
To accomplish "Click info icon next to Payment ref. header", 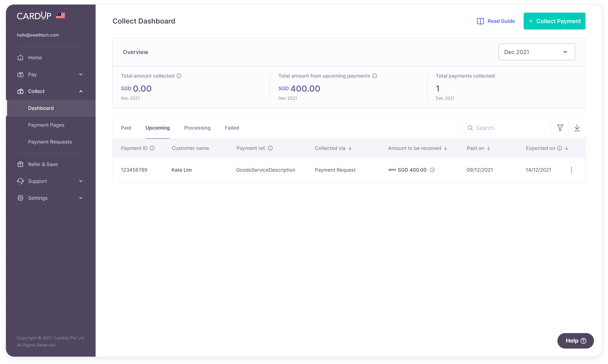I will pyautogui.click(x=270, y=148).
